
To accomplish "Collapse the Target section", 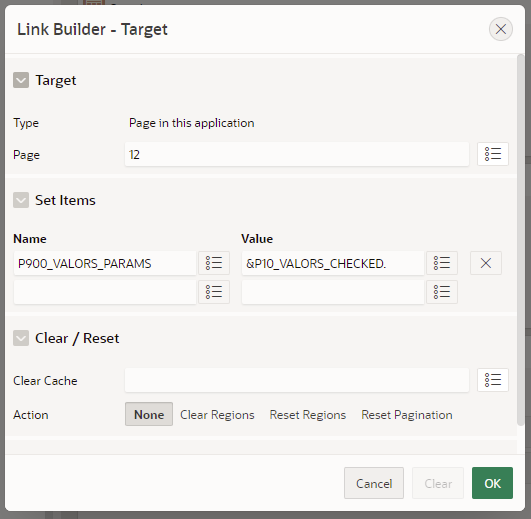I will click(x=21, y=80).
